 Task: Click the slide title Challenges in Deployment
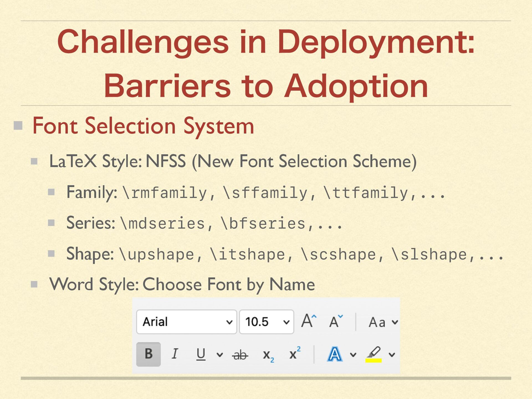(266, 42)
